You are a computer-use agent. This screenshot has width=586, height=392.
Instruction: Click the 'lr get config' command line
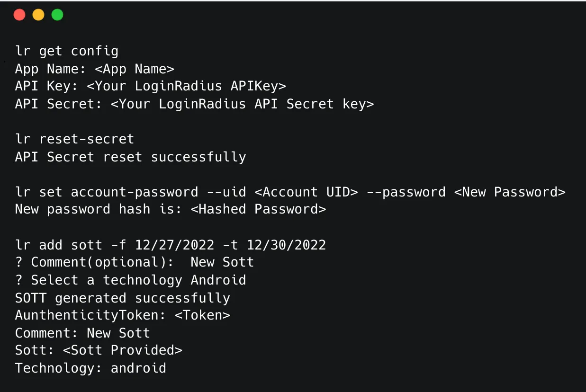(x=67, y=51)
